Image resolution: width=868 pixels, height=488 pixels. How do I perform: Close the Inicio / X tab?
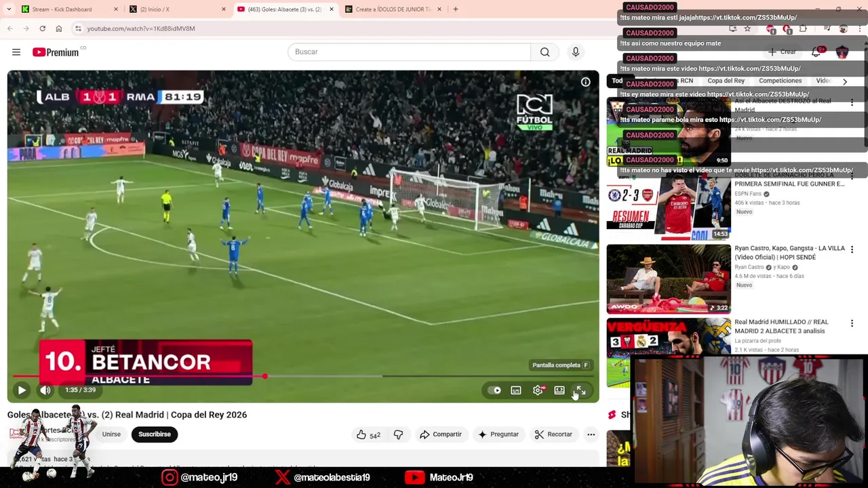pyautogui.click(x=224, y=9)
